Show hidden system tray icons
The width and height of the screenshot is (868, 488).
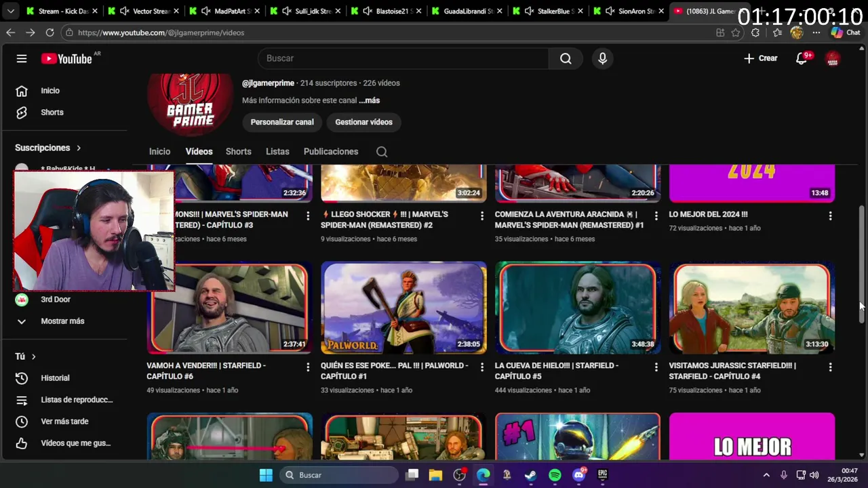(x=766, y=475)
